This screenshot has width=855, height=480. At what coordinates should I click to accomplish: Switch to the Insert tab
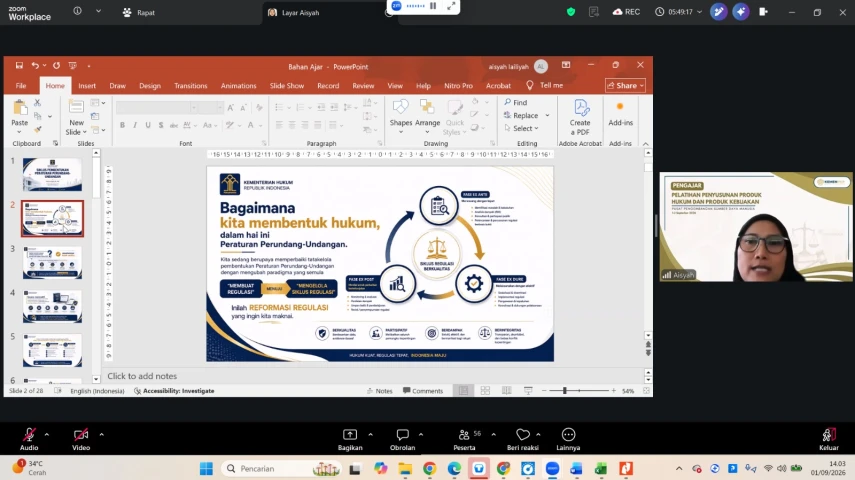click(87, 86)
